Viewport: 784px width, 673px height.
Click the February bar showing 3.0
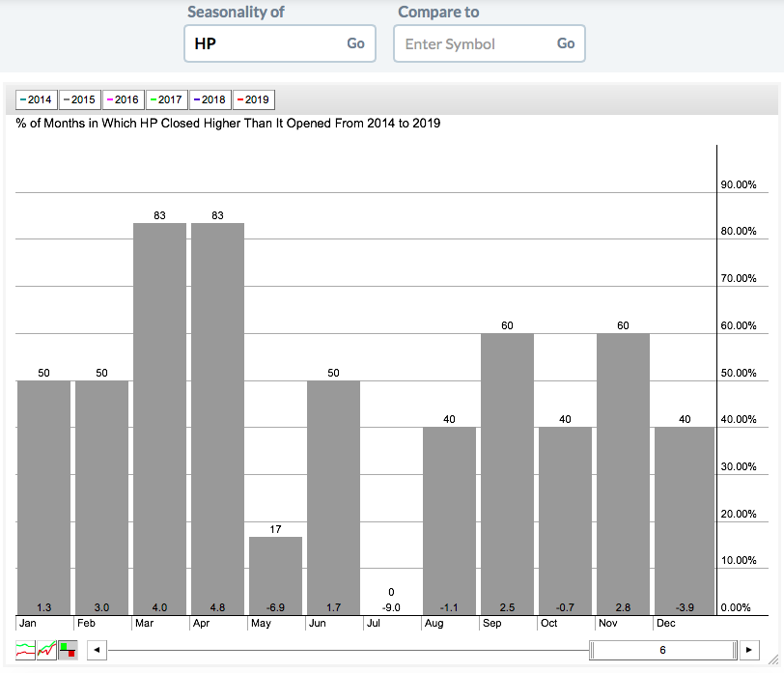tap(101, 497)
